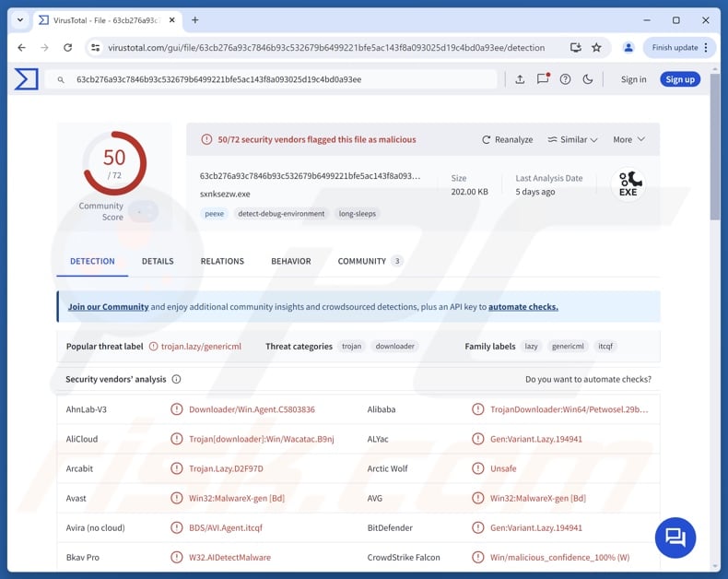Click the Join our Community link
The height and width of the screenshot is (579, 728).
pos(108,307)
